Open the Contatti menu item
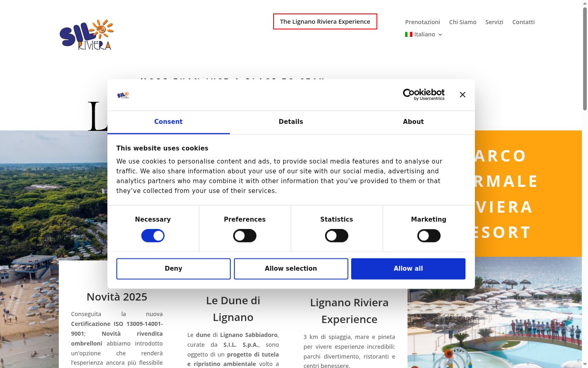 pyautogui.click(x=523, y=22)
